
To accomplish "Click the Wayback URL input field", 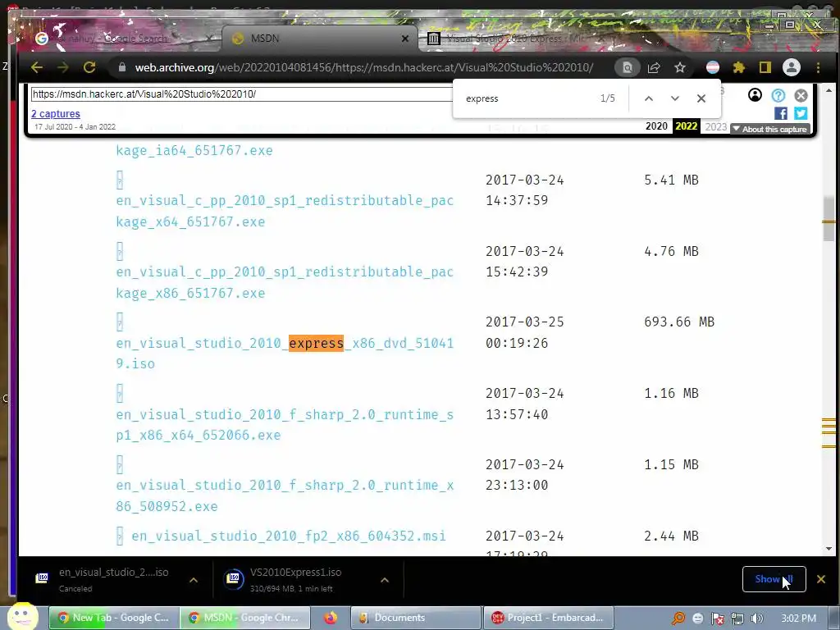I will tap(242, 94).
